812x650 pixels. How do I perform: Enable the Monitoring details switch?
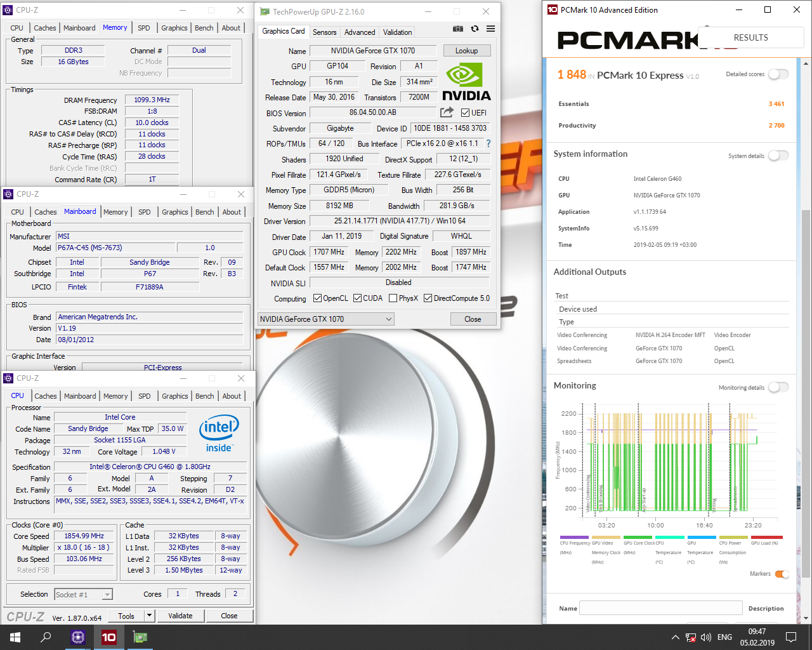[778, 387]
